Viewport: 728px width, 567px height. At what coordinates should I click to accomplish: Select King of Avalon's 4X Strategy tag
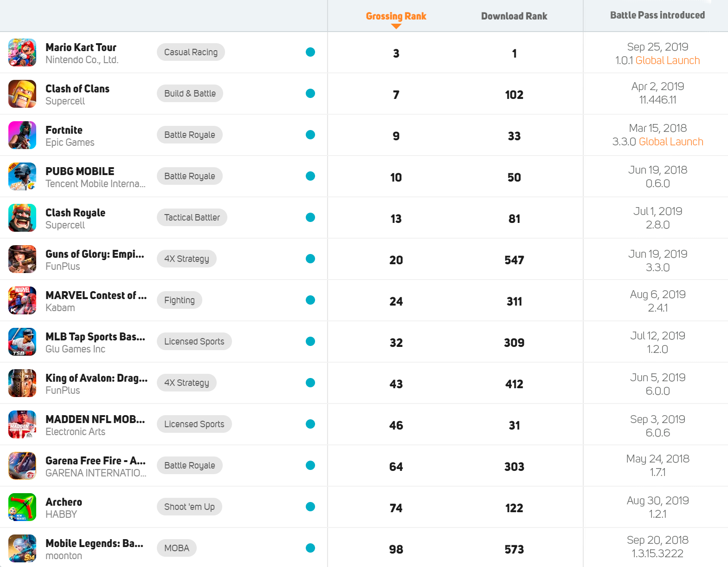click(187, 383)
